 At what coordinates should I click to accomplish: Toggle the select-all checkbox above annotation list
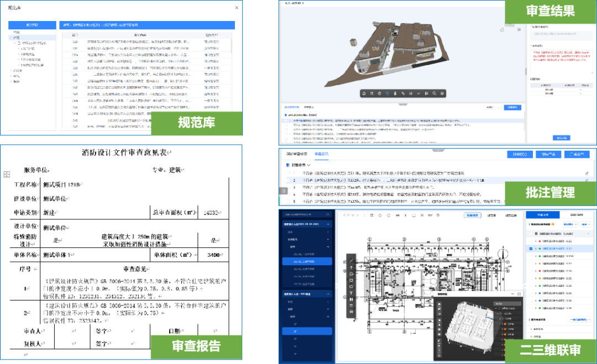pos(287,165)
